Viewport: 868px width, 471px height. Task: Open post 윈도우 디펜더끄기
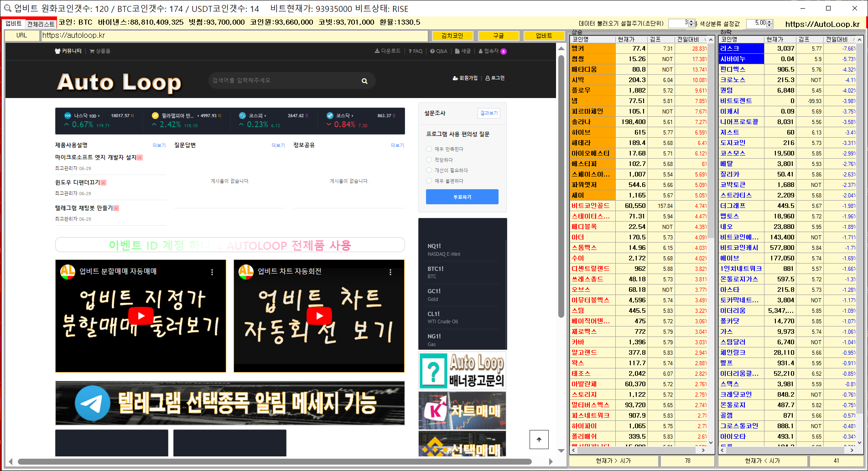tap(78, 182)
